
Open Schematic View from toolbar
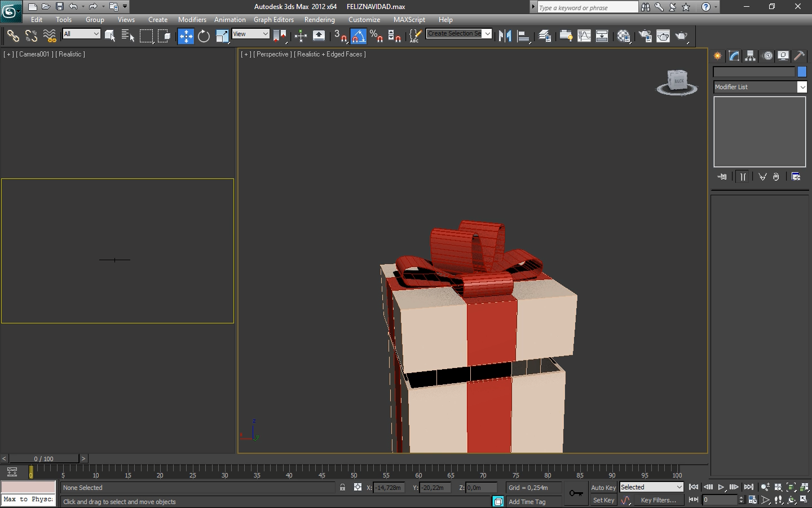click(x=602, y=36)
